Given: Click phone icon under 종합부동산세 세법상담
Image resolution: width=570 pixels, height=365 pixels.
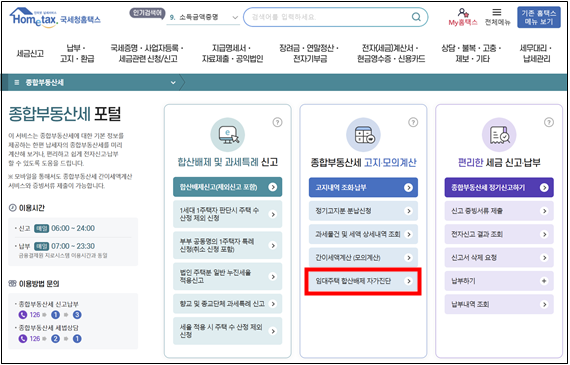Looking at the screenshot, I should [23, 338].
